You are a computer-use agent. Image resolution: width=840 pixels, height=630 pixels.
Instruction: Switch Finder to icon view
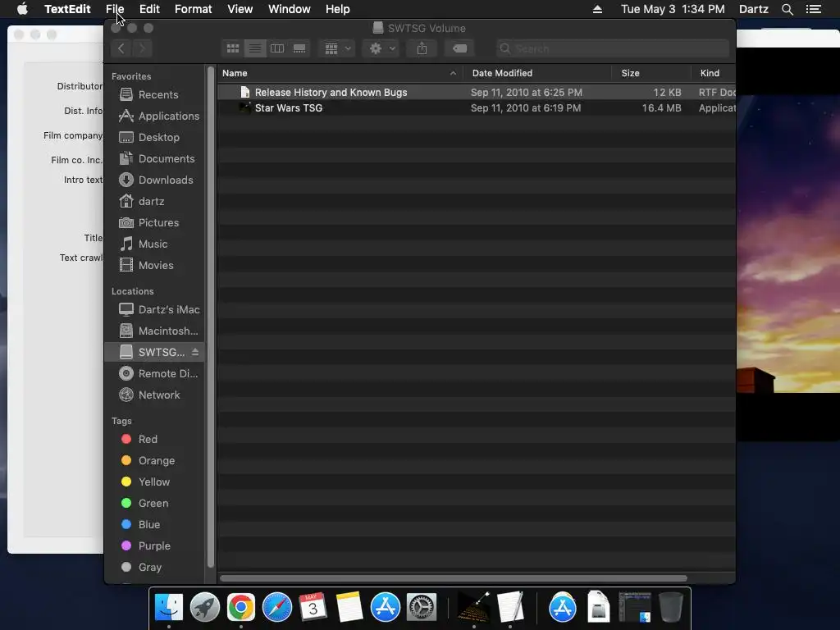232,48
